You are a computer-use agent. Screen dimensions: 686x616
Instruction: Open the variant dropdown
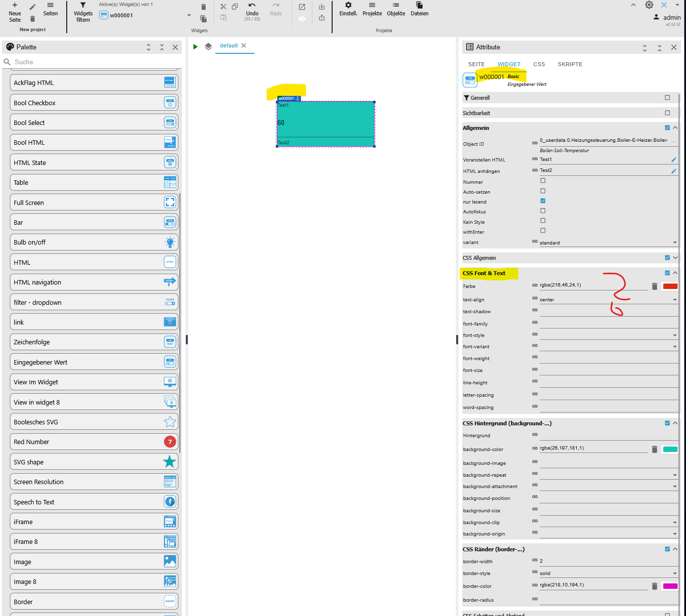[x=608, y=243]
